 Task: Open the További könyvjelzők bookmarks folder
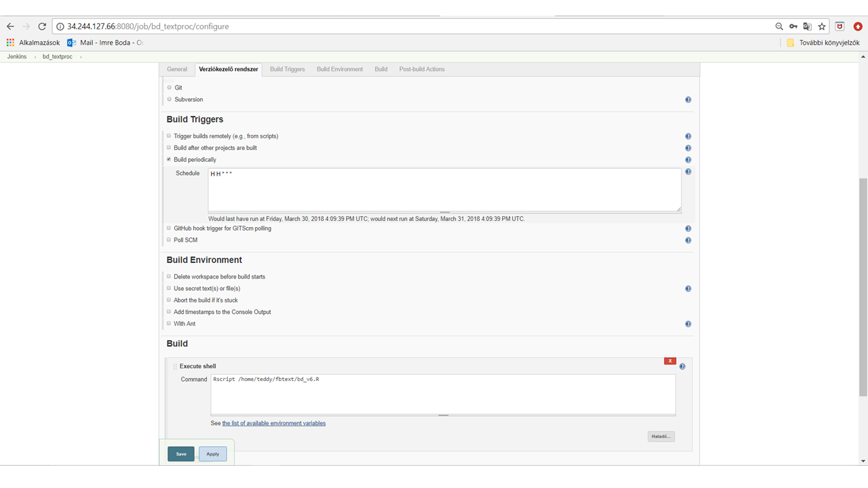coord(823,43)
